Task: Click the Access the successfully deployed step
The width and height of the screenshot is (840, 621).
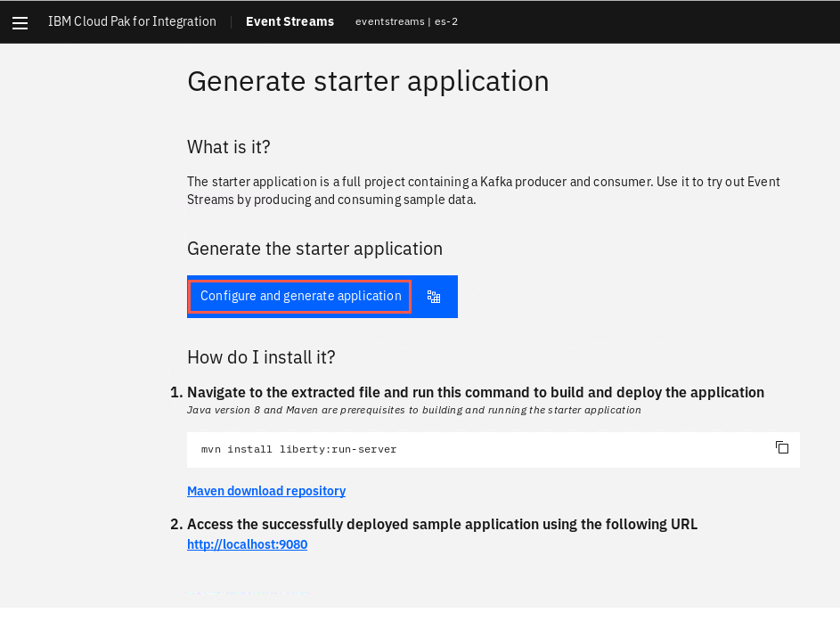Action: pyautogui.click(x=443, y=524)
